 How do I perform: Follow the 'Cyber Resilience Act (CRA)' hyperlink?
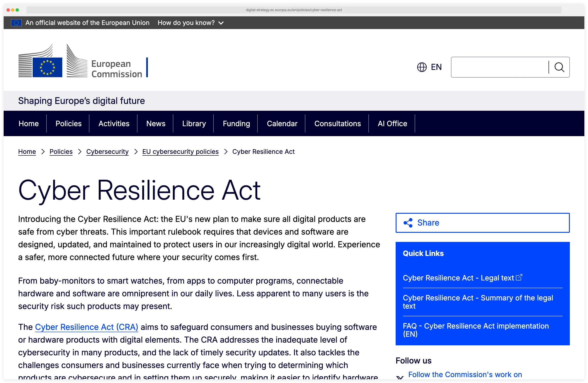pos(87,327)
